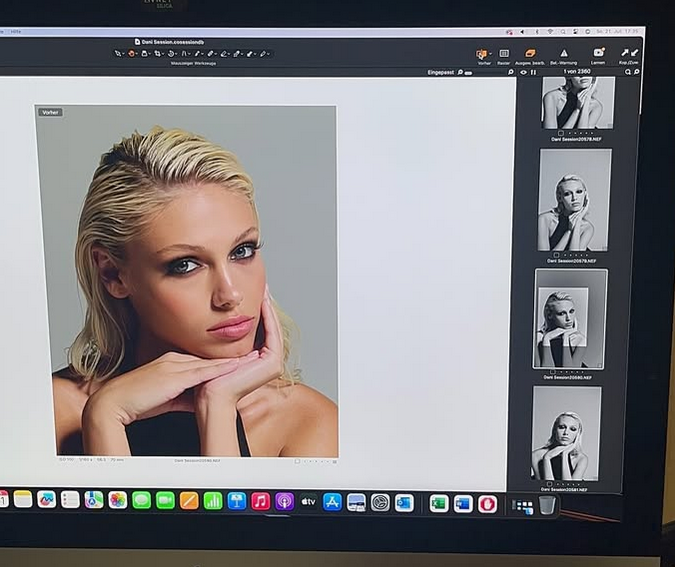Viewport: 675px width, 567px height.
Task: Select the pointer cursor tool in toolbar
Action: tap(117, 53)
